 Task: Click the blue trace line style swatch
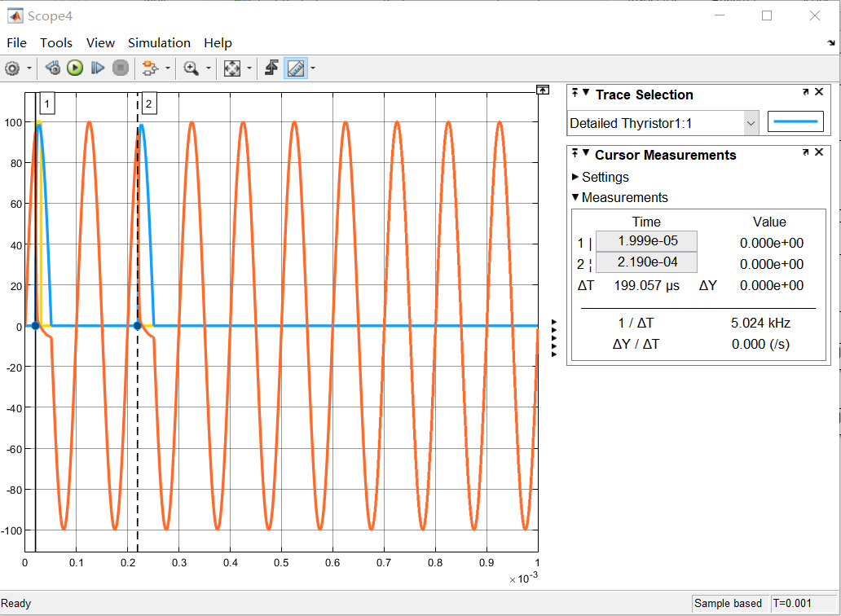coord(795,121)
